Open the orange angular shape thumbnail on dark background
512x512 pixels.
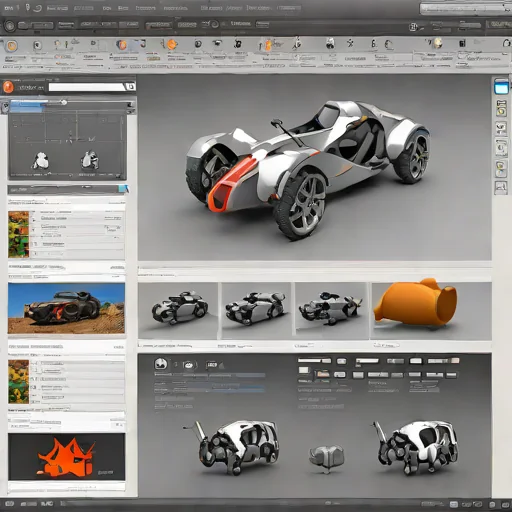pyautogui.click(x=66, y=457)
